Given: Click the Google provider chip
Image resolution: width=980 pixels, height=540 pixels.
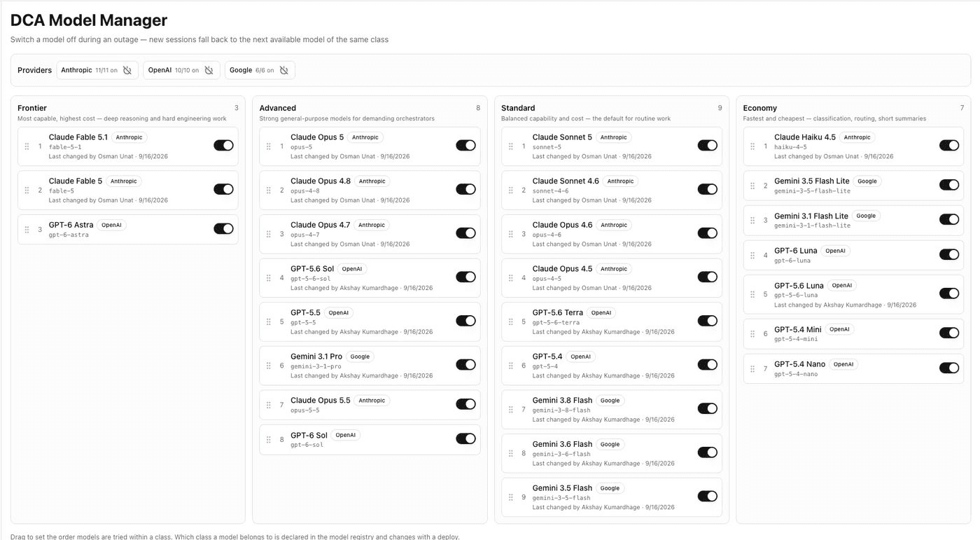Looking at the screenshot, I should tap(260, 70).
